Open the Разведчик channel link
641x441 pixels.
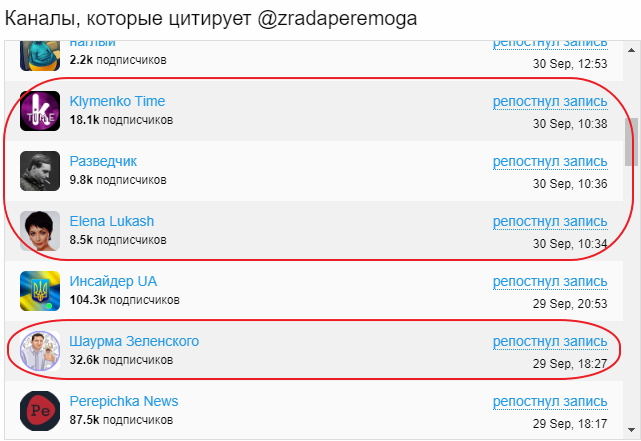[103, 161]
